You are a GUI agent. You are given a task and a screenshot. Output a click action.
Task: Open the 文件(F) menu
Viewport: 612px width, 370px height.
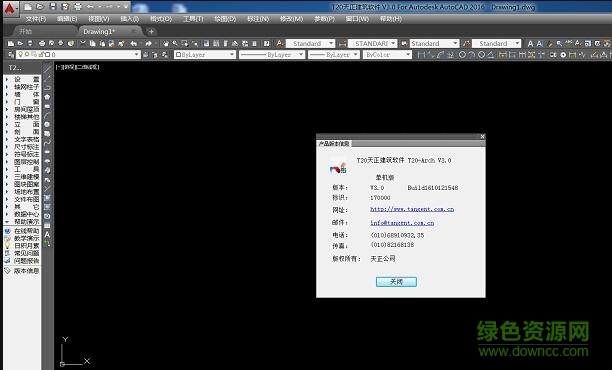click(36, 19)
